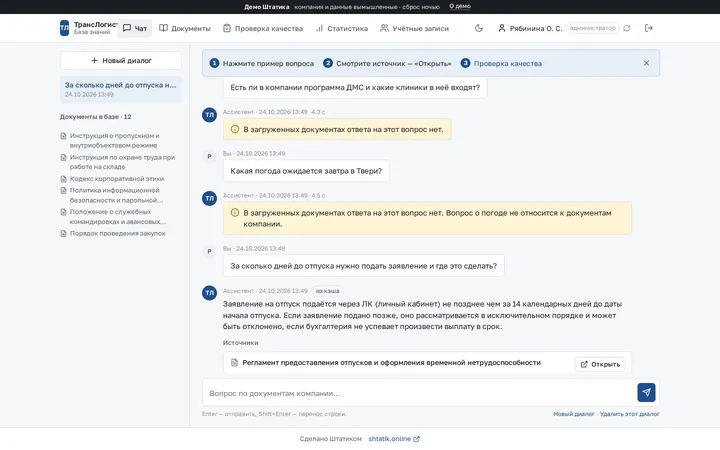
Task: Send message with paper plane button
Action: click(646, 393)
